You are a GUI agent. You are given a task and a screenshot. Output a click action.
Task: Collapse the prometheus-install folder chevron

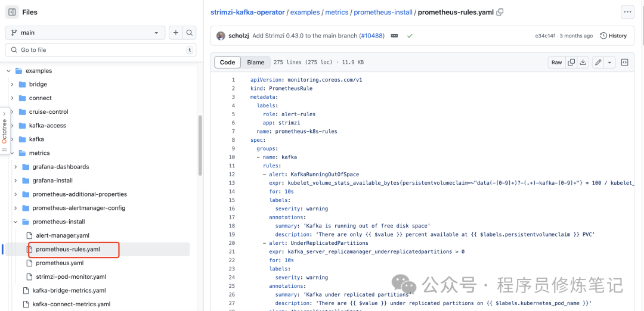click(x=16, y=222)
